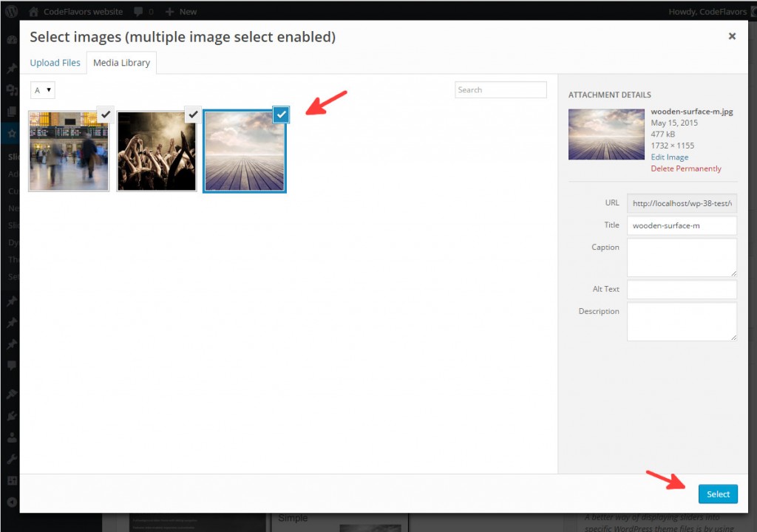Click the blue Select button
Viewport: 757px width, 532px height.
(x=718, y=494)
